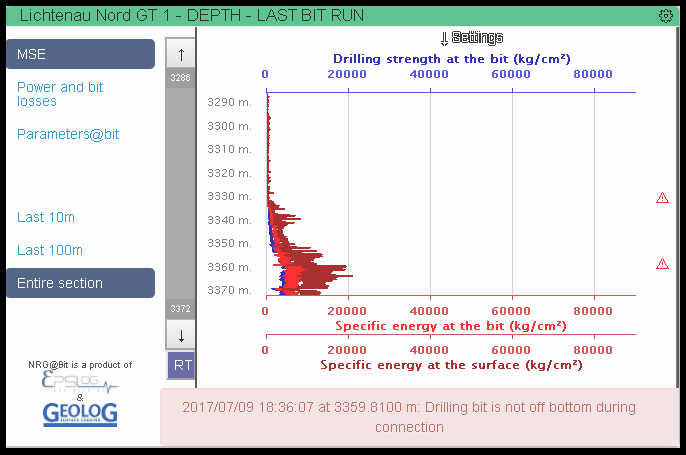Viewport: 686px width, 455px height.
Task: Click the 3320 m. depth label
Action: point(230,173)
